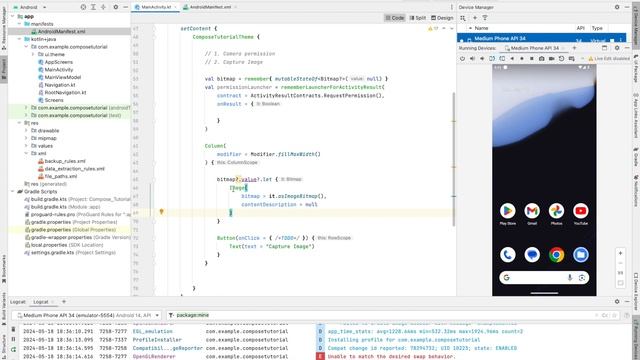
Task: Switch editor to Code view
Action: pos(394,18)
